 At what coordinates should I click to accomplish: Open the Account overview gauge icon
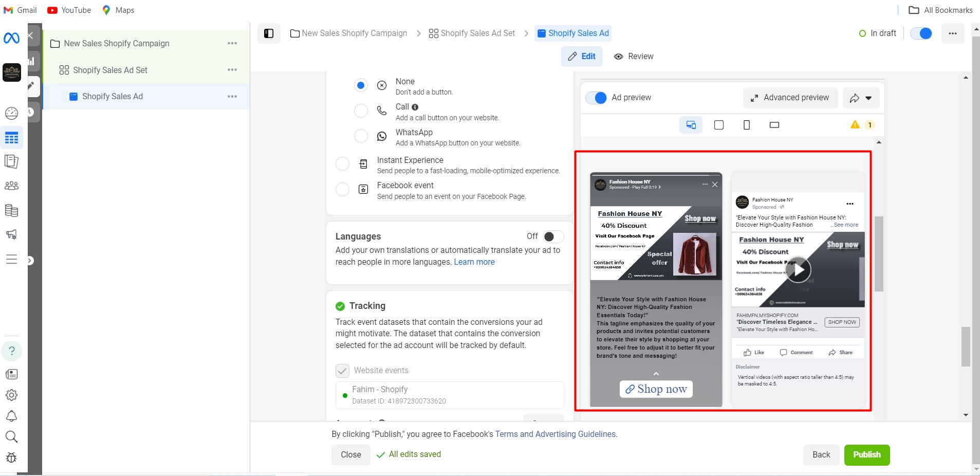point(11,113)
